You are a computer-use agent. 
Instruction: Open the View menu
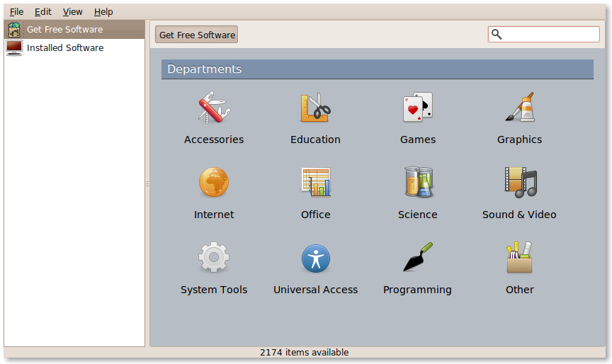[x=72, y=12]
